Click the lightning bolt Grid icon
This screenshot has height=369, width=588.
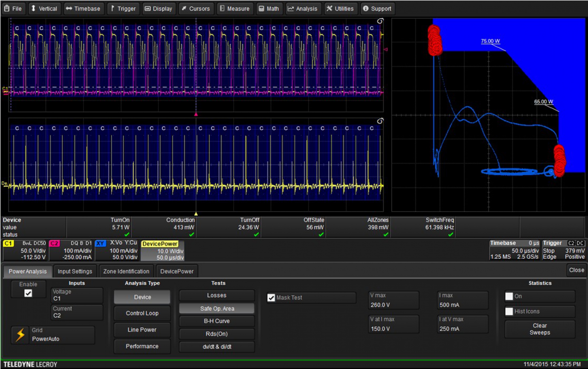pyautogui.click(x=20, y=335)
